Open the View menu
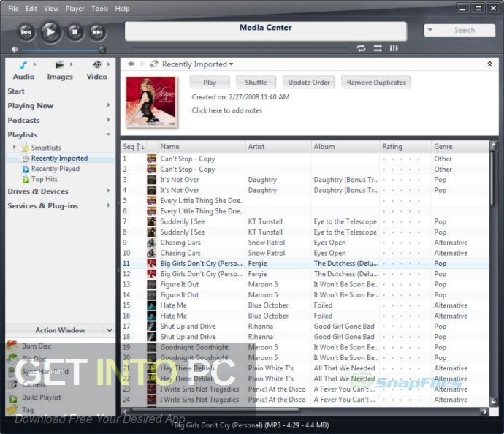The image size is (504, 434). click(51, 9)
